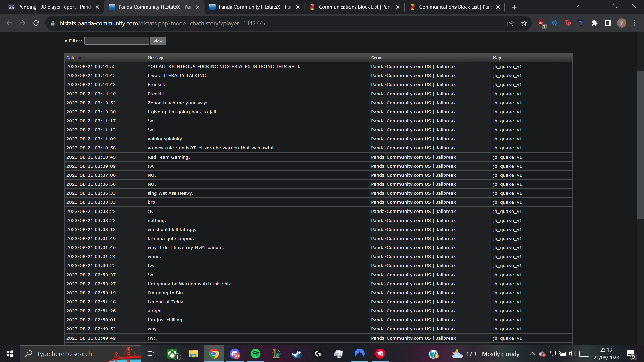Open Chrome extensions puzzle icon
Viewport: 644px width, 362px height.
[x=594, y=23]
